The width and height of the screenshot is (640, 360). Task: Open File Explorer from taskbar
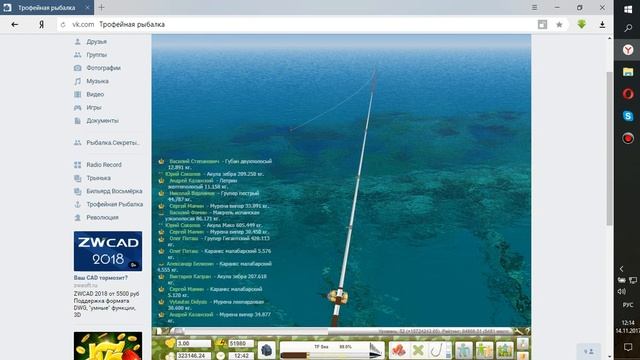(x=628, y=72)
